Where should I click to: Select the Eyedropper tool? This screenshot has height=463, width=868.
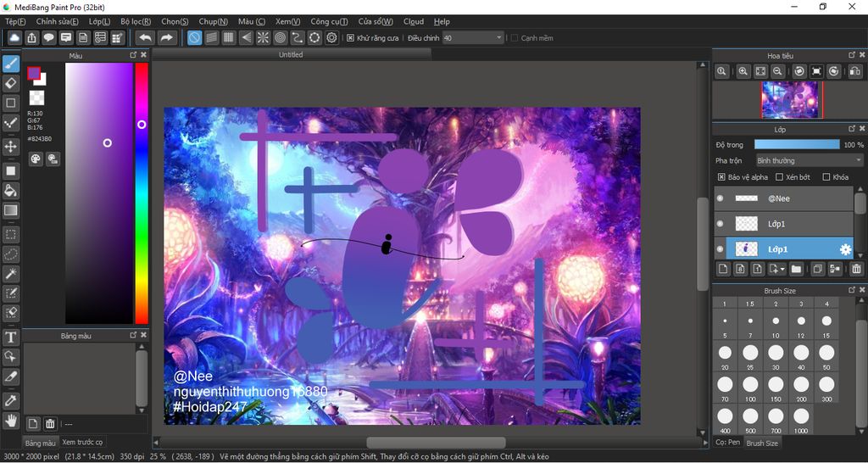pyautogui.click(x=11, y=400)
